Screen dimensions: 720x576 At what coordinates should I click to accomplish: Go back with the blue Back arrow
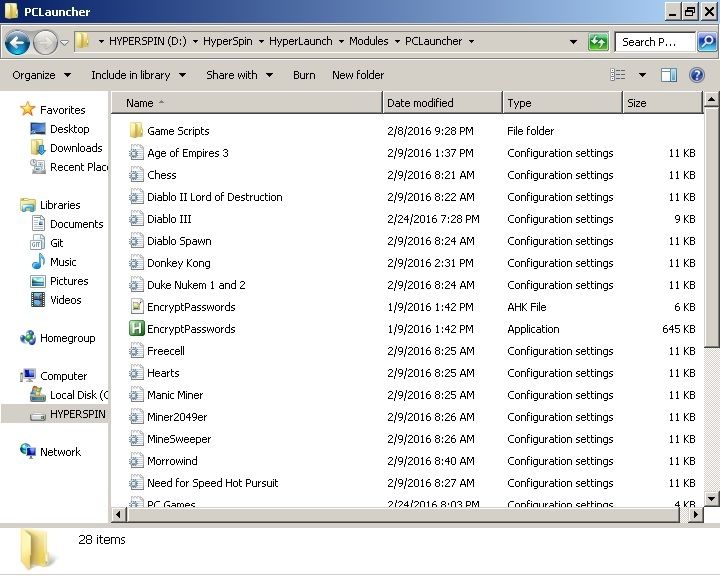click(x=17, y=43)
